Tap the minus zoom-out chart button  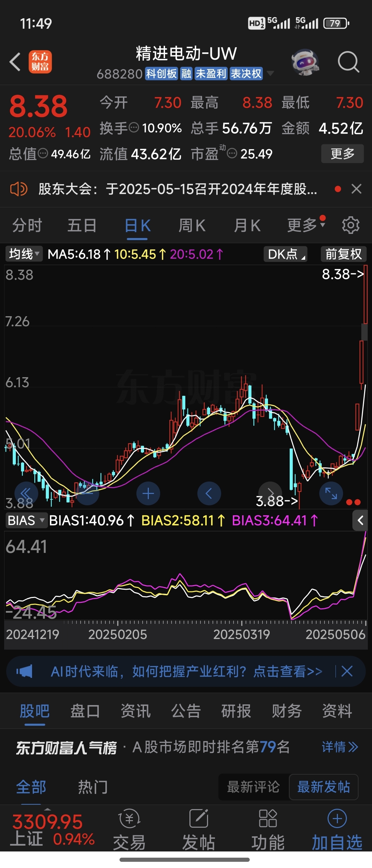(x=87, y=494)
